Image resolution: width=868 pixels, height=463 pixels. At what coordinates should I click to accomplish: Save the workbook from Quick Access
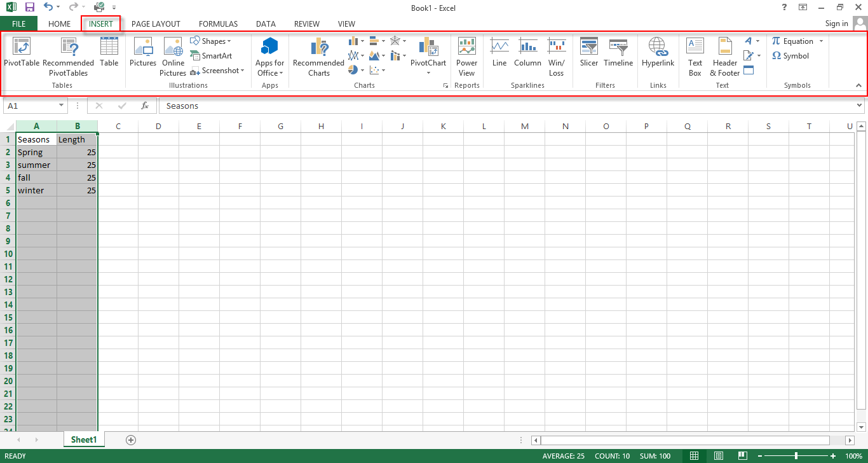[30, 7]
